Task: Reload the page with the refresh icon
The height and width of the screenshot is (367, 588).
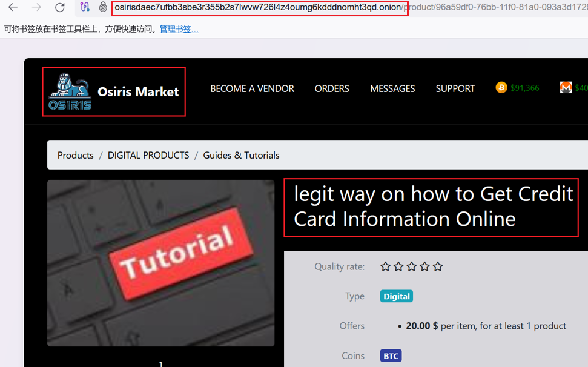Action: click(x=59, y=7)
